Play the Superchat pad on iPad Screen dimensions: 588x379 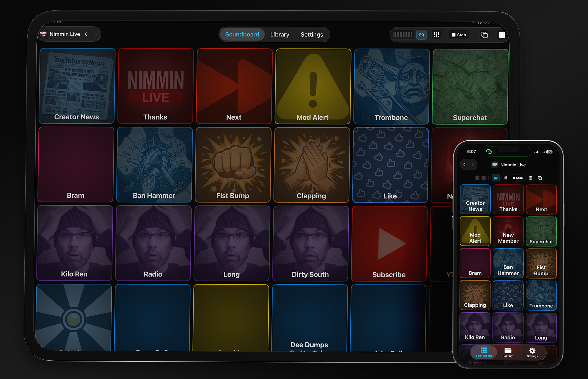470,87
